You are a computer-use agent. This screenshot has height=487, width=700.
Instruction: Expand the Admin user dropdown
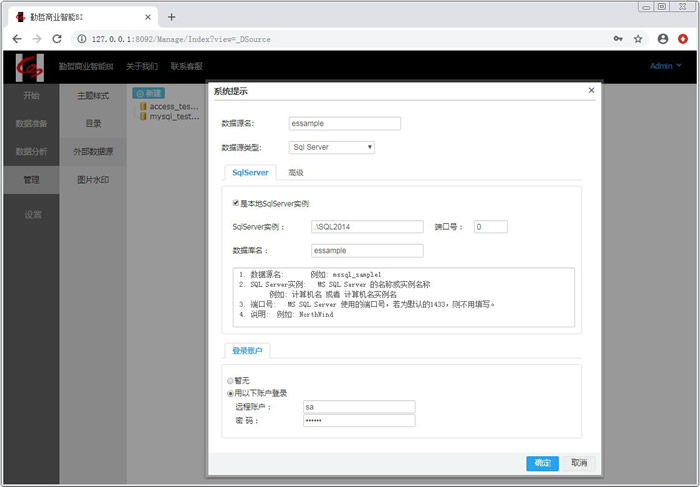(x=665, y=66)
